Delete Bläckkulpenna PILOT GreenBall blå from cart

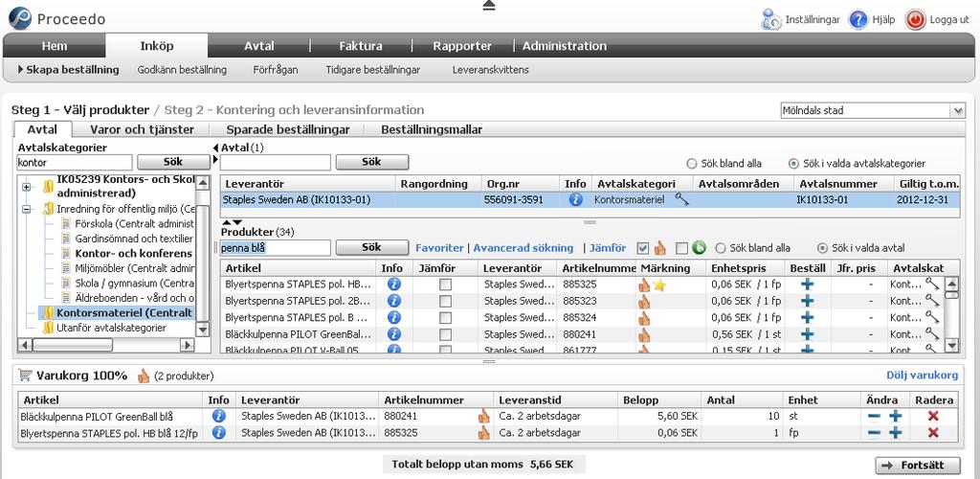934,416
